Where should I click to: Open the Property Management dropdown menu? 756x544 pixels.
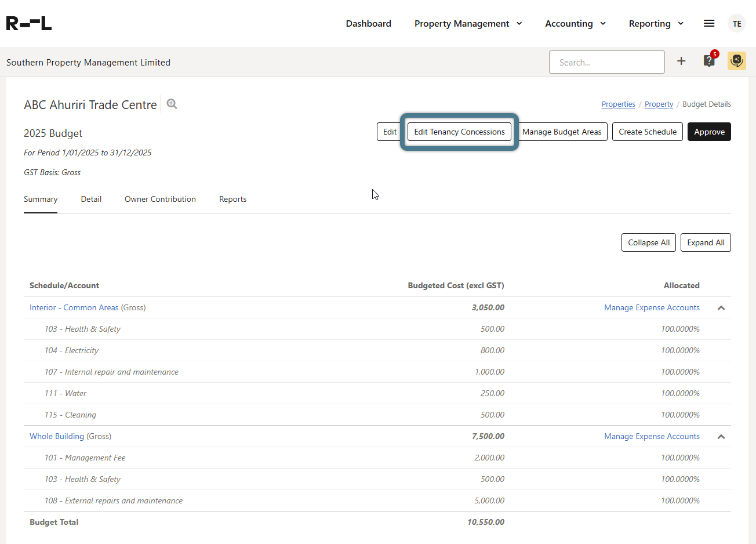pyautogui.click(x=468, y=24)
